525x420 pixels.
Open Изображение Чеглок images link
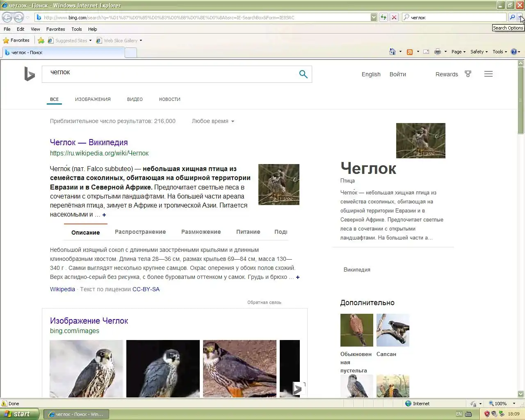click(x=89, y=321)
